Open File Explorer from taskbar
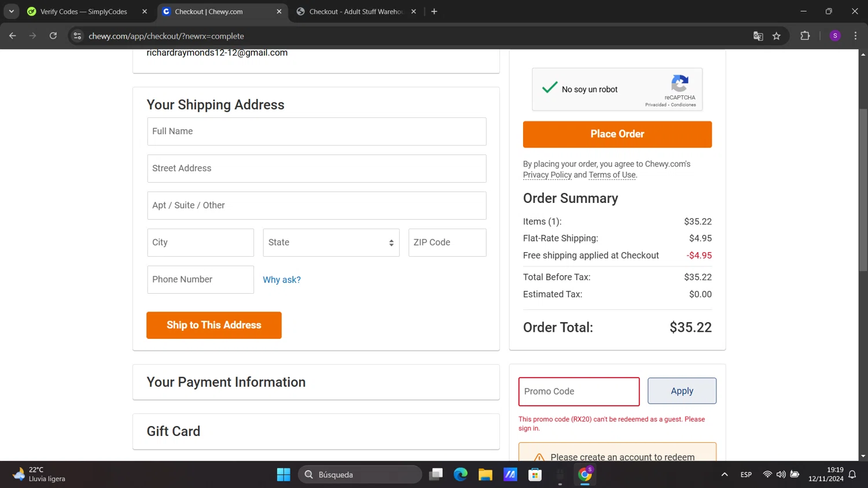868x488 pixels. [x=486, y=475]
